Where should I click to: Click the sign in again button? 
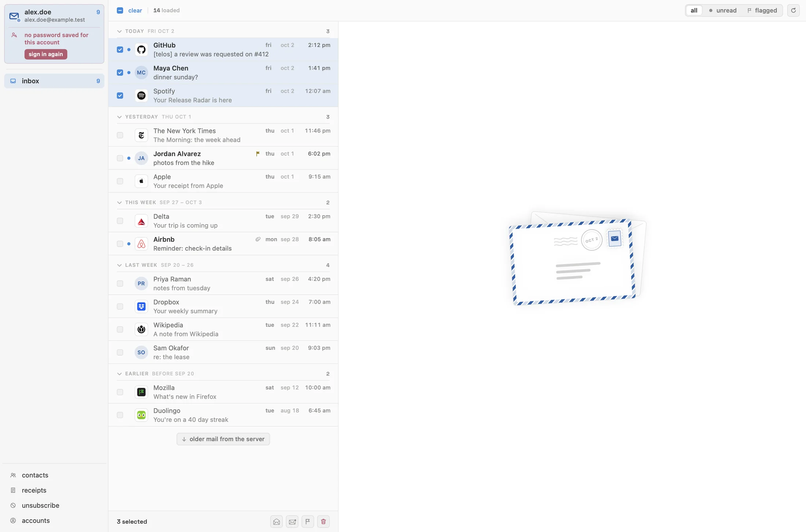(x=46, y=54)
